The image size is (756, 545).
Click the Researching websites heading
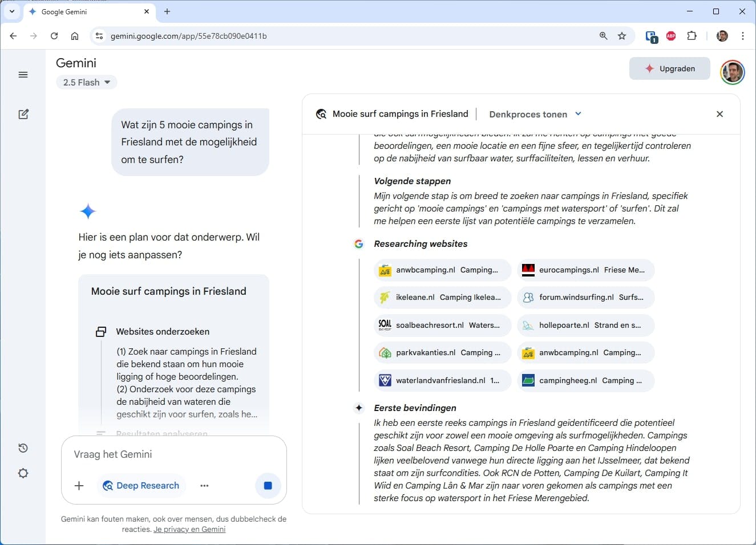coord(421,244)
